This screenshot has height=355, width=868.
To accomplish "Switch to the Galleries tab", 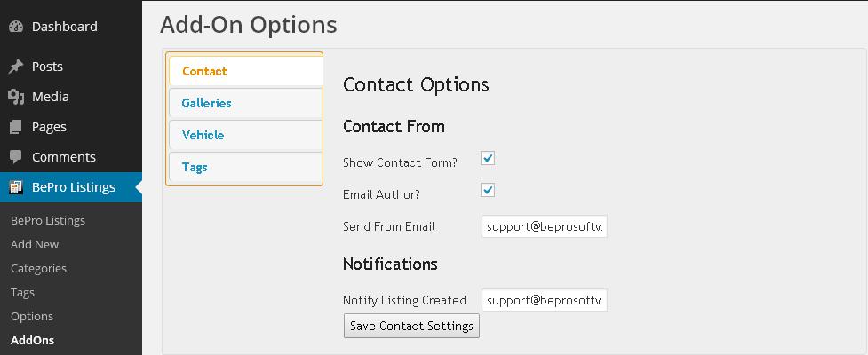I will [x=206, y=103].
